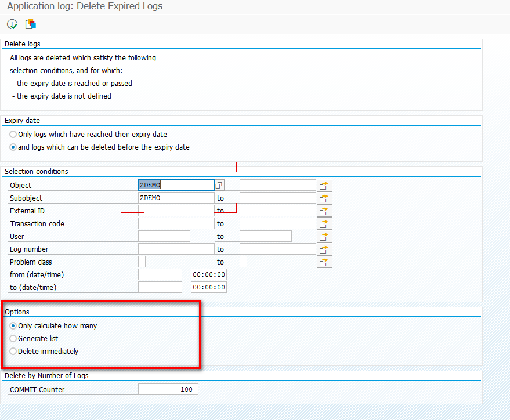Screen dimensions: 510x420
Task: Click the from date/time input field
Action: point(160,274)
